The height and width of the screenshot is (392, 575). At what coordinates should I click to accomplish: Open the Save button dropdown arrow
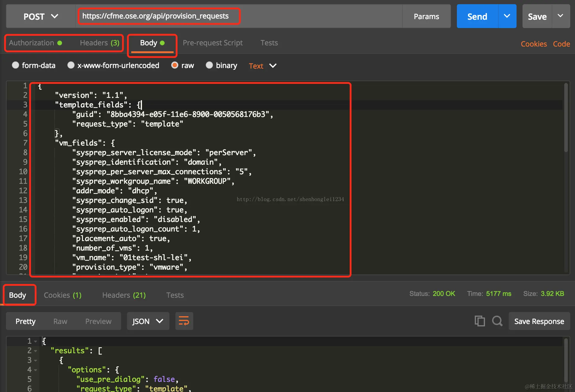561,16
